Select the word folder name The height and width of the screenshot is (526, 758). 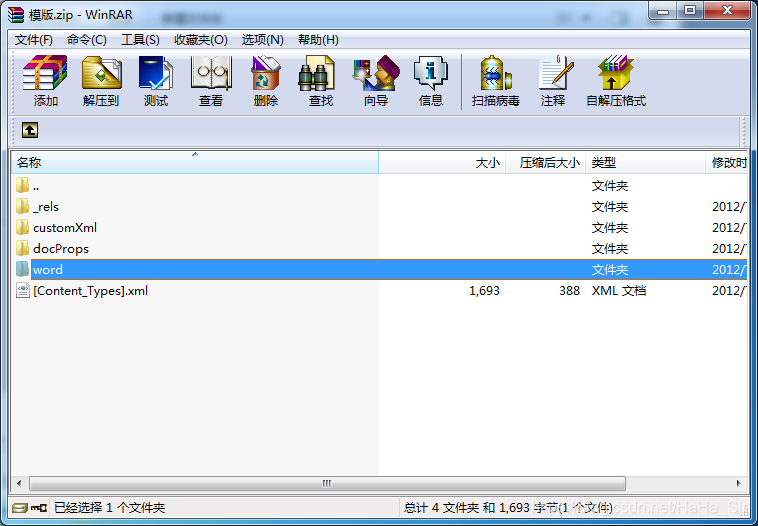point(48,270)
